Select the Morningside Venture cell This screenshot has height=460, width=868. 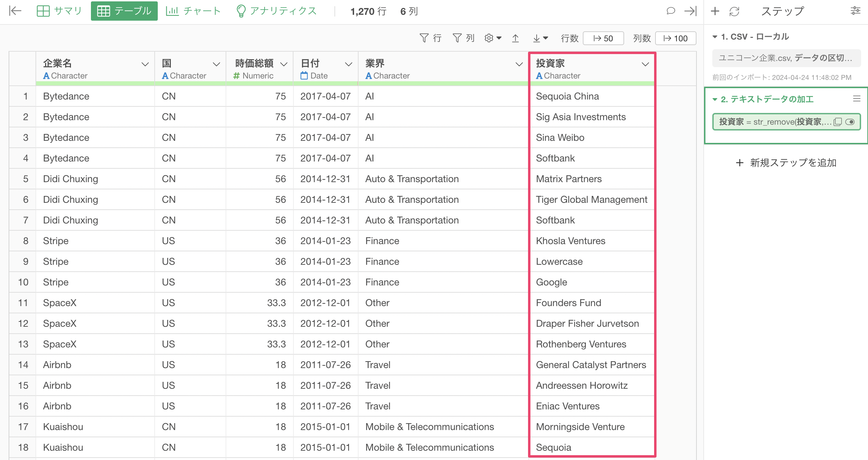click(591, 427)
